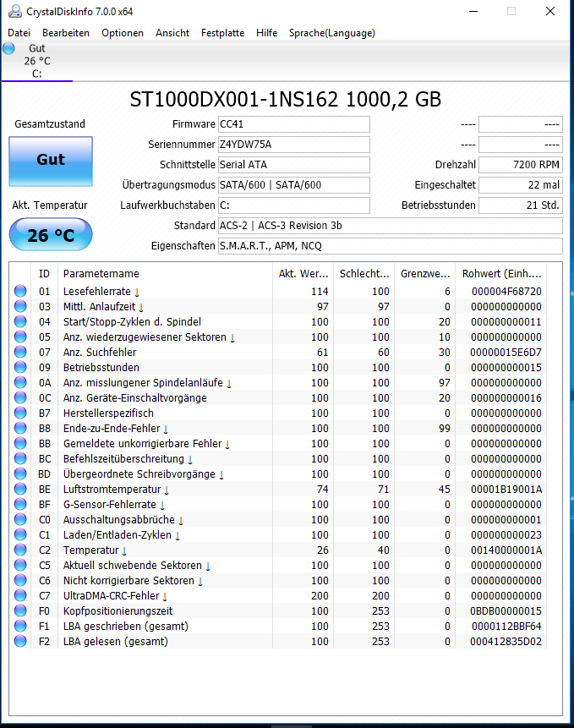
Task: Click the 26 °C temperature button
Action: [51, 234]
